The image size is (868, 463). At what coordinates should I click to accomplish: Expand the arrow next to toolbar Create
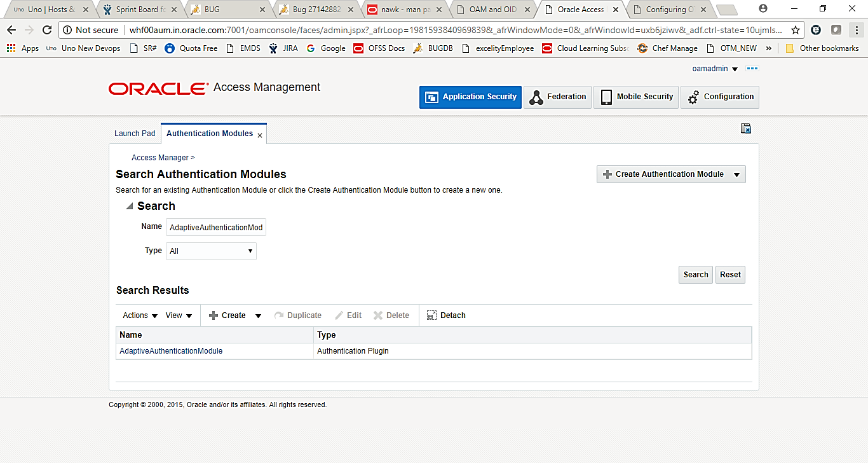(258, 315)
